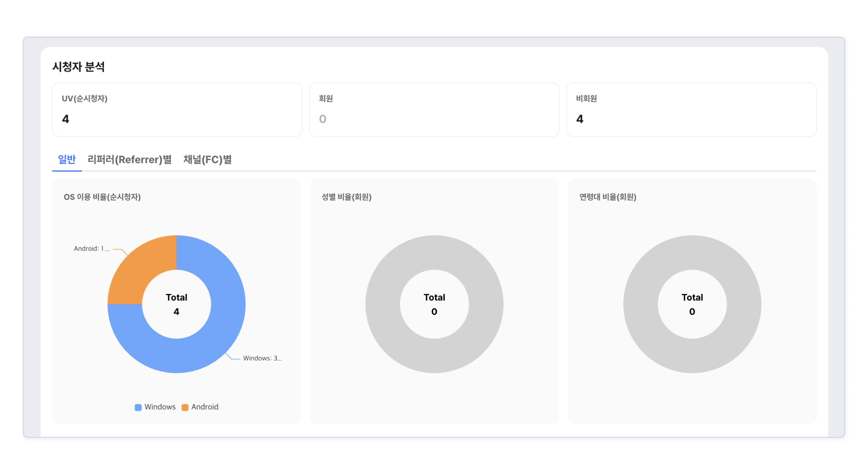The width and height of the screenshot is (868, 475).
Task: Select the 채널(FC)별 tab
Action: tap(207, 159)
